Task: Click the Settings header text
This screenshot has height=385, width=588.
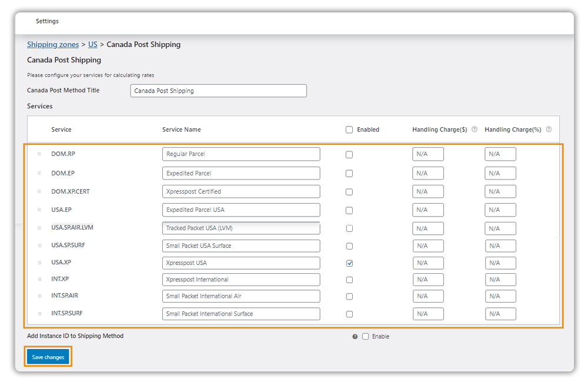Action: [x=47, y=21]
